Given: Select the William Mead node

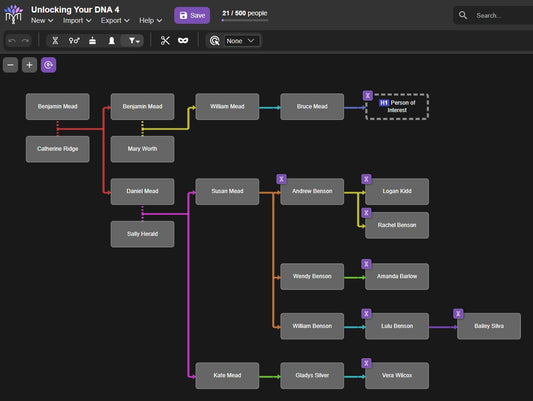Looking at the screenshot, I should pyautogui.click(x=227, y=106).
